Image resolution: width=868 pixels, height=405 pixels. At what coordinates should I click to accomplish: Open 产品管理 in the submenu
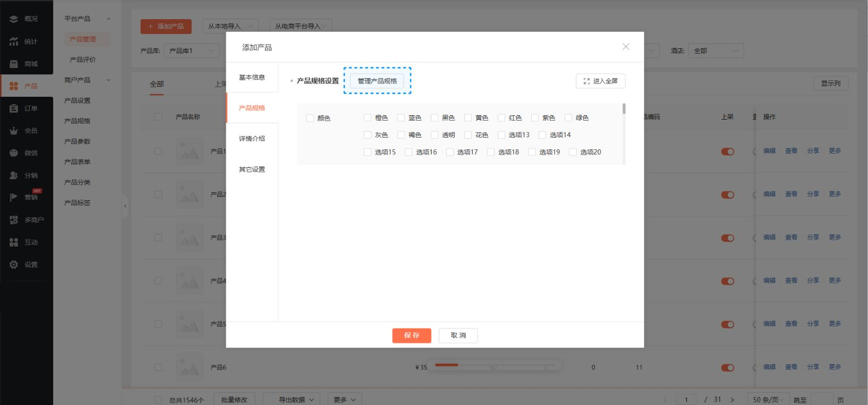(x=83, y=39)
